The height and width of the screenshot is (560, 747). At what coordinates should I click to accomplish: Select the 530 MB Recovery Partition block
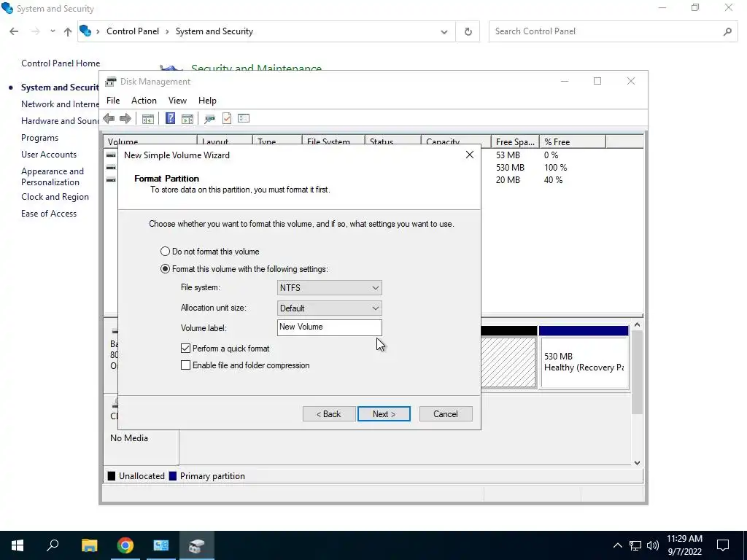[x=584, y=357]
